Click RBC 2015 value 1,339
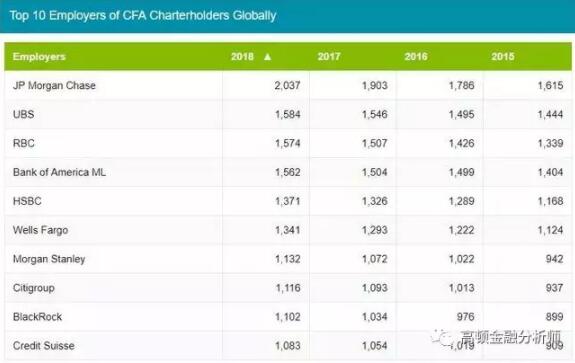Screen dimensions: 575x363 coord(550,143)
